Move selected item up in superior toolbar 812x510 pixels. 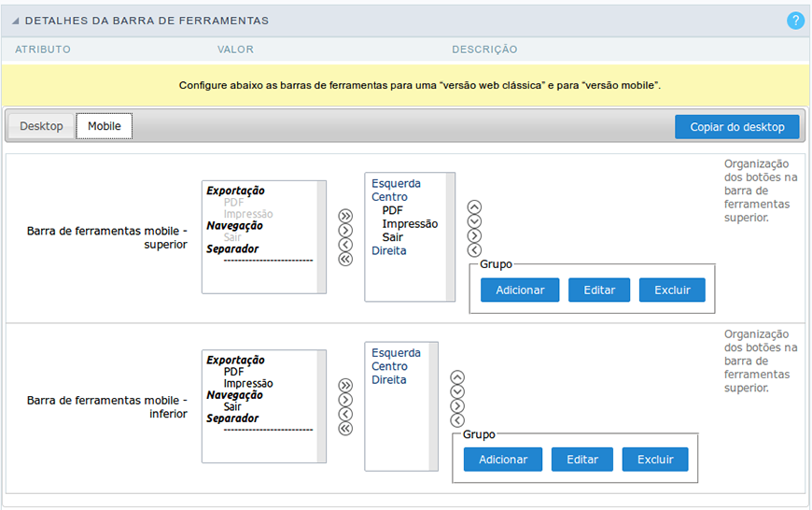click(x=474, y=207)
